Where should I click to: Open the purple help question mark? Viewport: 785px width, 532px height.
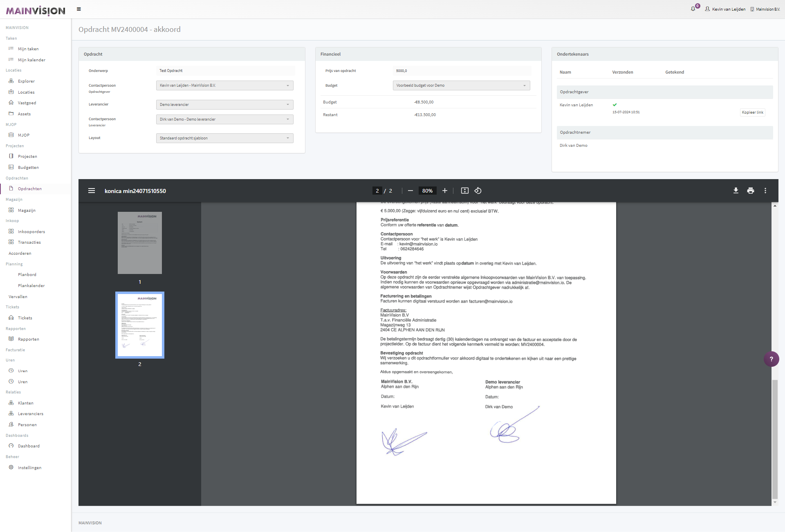[771, 359]
